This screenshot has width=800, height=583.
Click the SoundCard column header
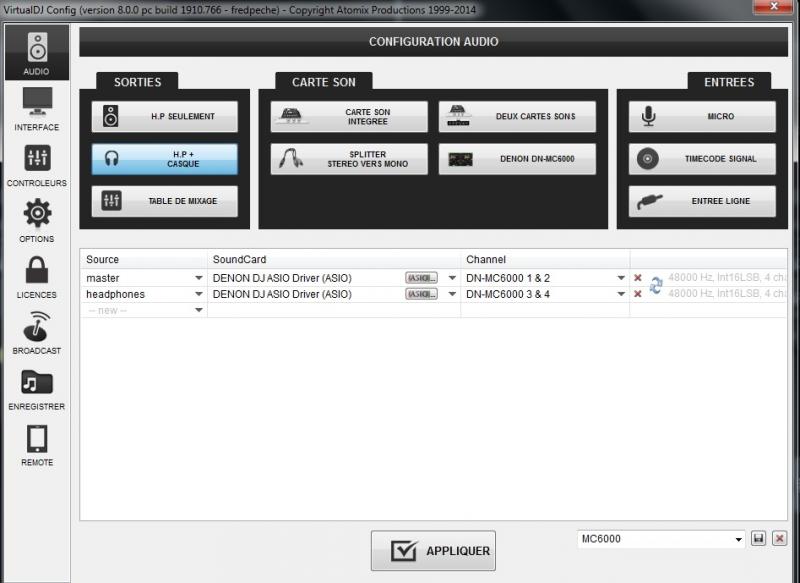coord(334,259)
